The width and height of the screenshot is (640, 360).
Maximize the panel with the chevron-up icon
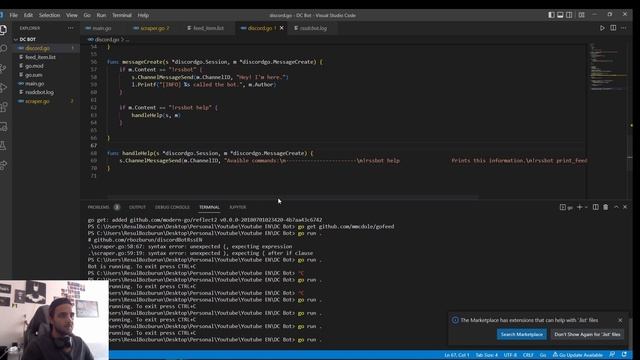tap(616, 207)
